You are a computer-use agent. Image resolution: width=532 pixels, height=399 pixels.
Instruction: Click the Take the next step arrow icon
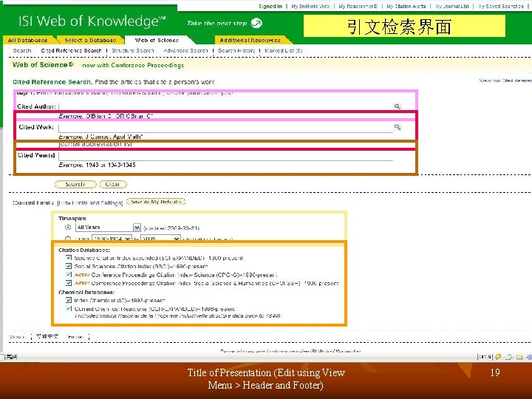(x=256, y=23)
